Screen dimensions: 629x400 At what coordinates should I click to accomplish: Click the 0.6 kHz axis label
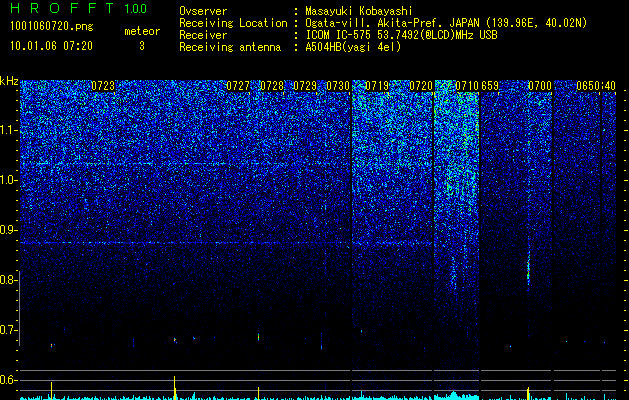8,380
